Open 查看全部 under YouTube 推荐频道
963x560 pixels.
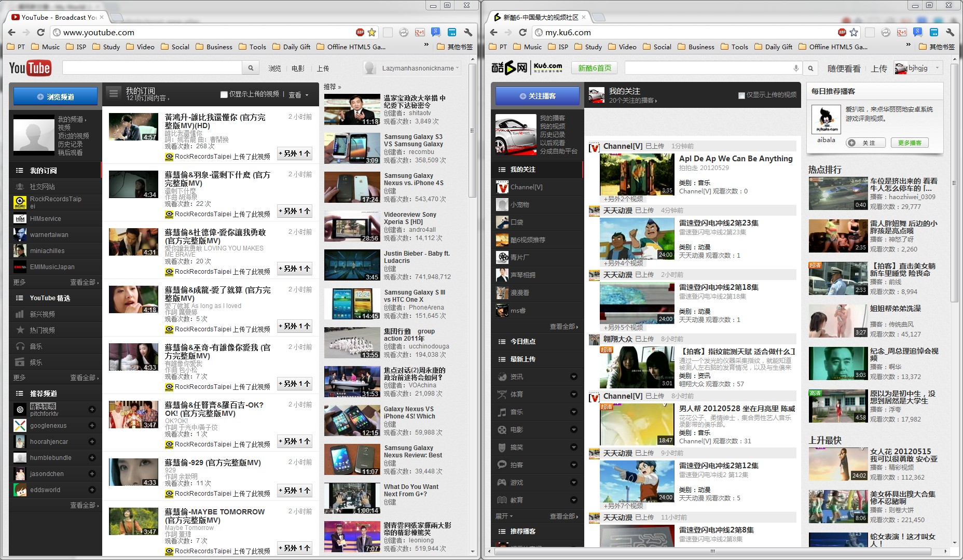click(x=84, y=505)
